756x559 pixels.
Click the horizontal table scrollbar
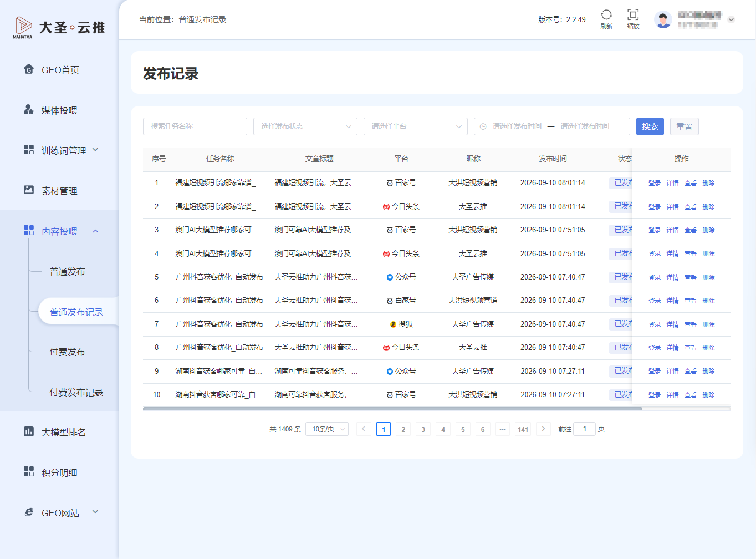point(392,409)
